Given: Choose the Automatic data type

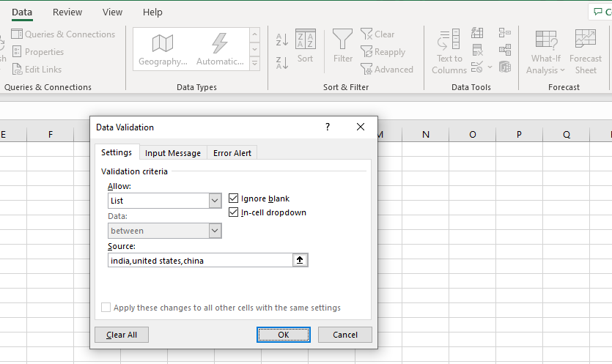Looking at the screenshot, I should click(x=220, y=50).
